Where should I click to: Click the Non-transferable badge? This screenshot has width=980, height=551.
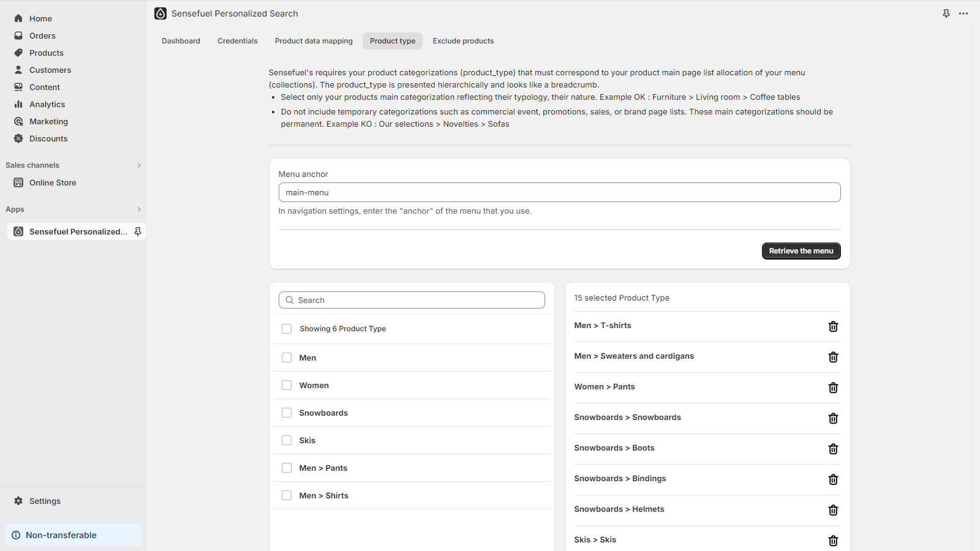73,535
